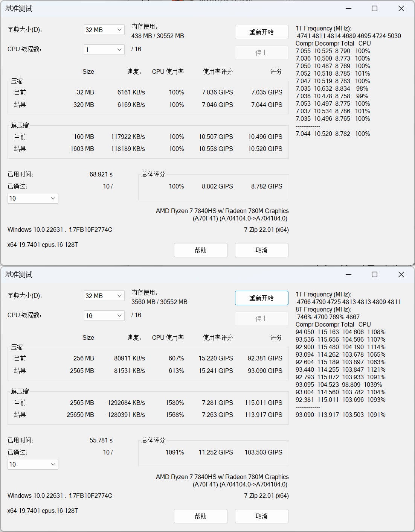
Task: Click memory usage 3560 MB / 30552 MB
Action: tap(159, 302)
